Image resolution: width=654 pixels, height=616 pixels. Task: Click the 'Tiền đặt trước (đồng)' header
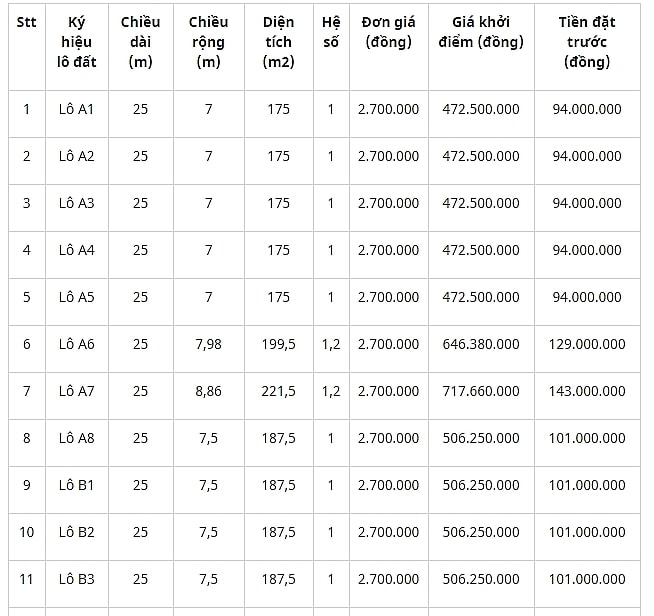(x=587, y=47)
